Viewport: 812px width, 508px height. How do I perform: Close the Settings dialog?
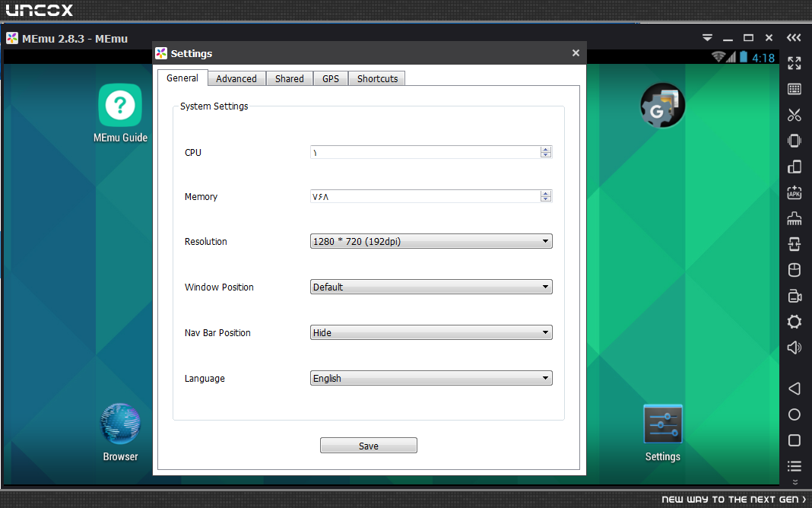(x=576, y=52)
